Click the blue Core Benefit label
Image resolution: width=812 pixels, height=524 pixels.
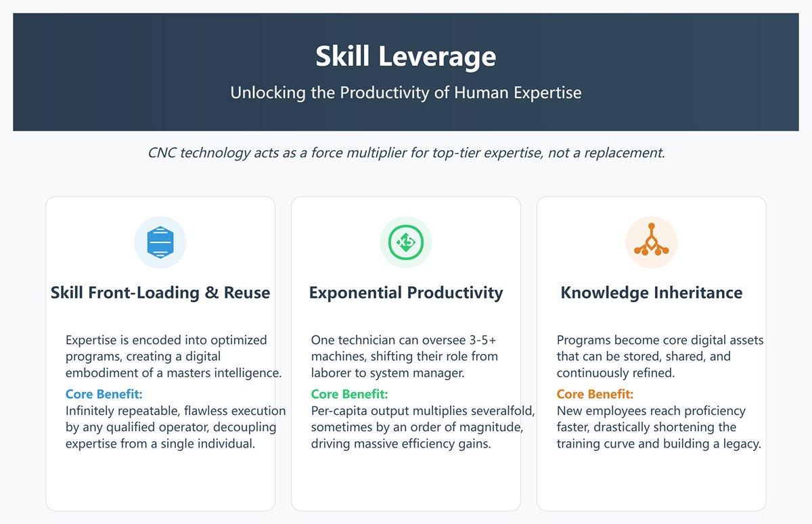coord(104,394)
